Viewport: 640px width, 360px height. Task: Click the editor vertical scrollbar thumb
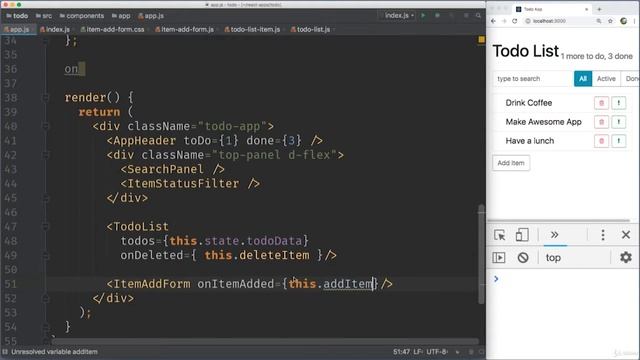[481, 254]
